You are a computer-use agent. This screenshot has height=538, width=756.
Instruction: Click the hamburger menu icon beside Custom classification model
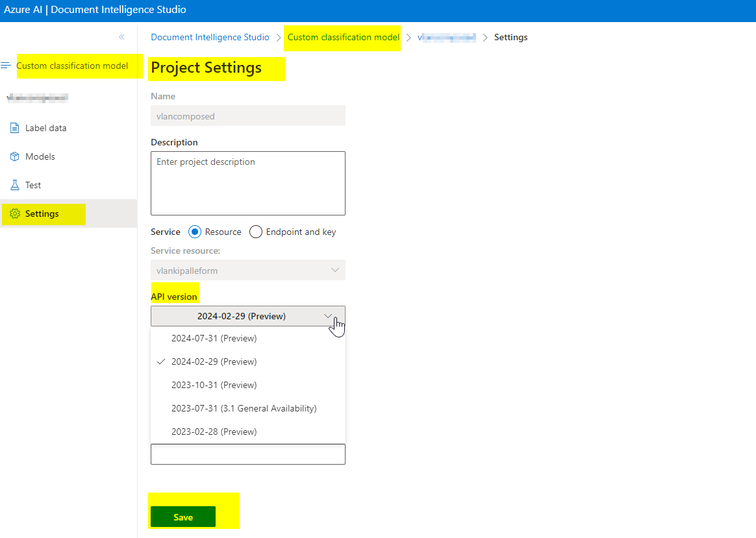6,66
